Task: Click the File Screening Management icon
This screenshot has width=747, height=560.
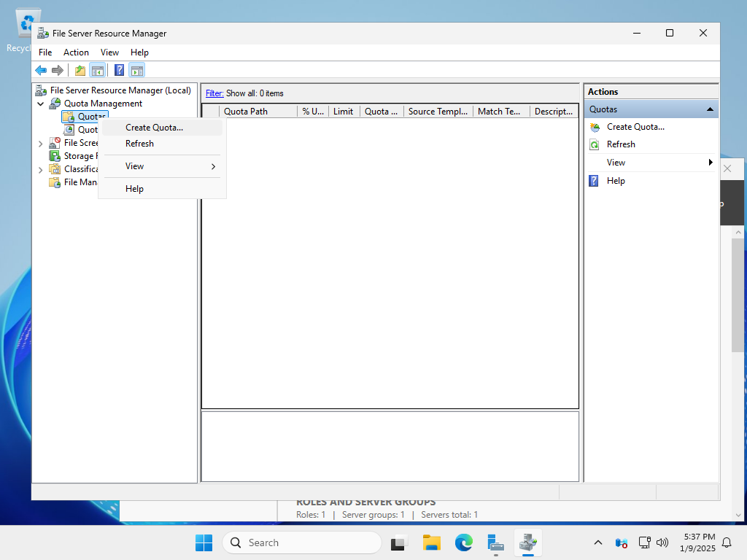Action: pyautogui.click(x=55, y=142)
